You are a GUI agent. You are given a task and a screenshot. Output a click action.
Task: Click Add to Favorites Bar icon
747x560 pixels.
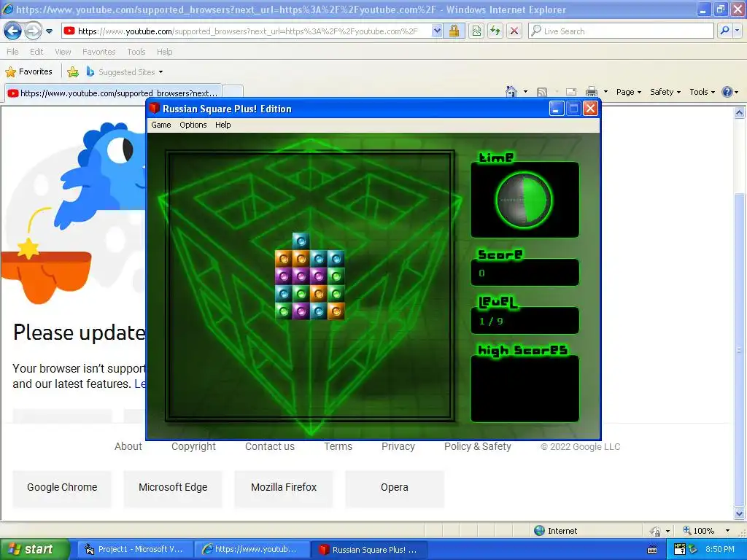click(73, 72)
